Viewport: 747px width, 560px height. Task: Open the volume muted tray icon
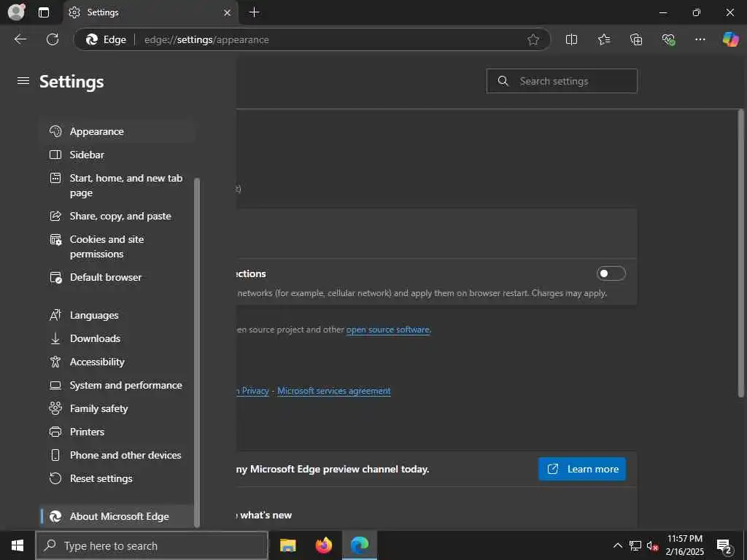(x=652, y=545)
